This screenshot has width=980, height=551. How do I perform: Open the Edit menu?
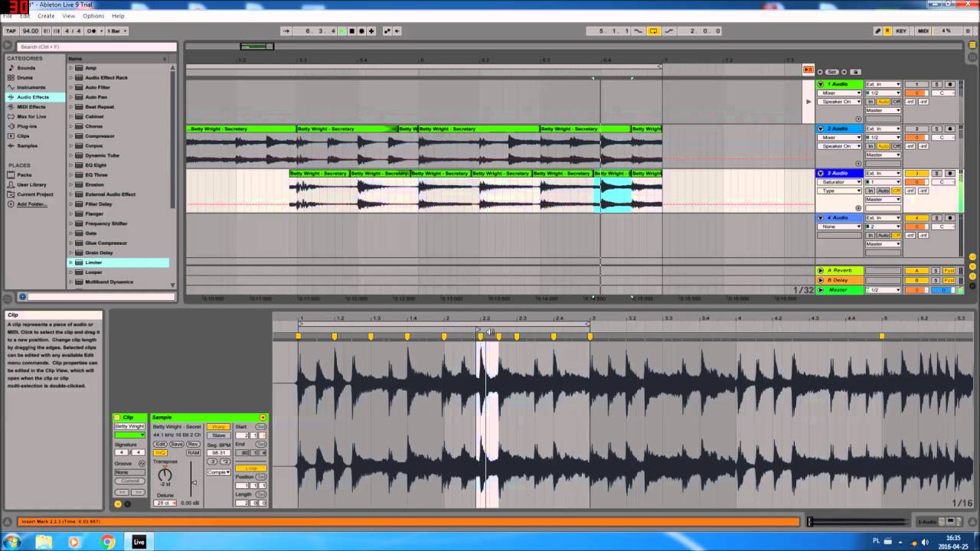click(25, 16)
